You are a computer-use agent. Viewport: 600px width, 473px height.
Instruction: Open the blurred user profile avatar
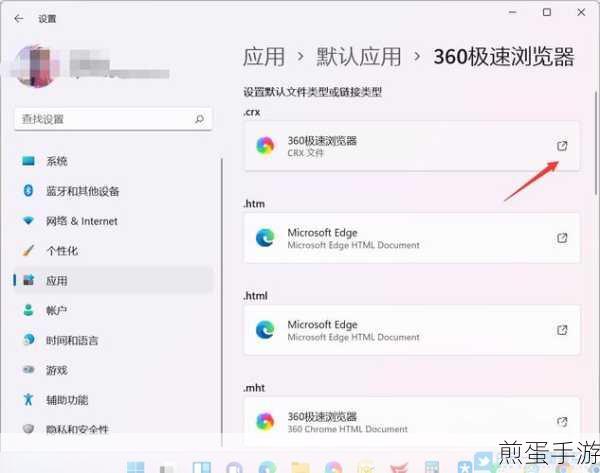pos(35,66)
